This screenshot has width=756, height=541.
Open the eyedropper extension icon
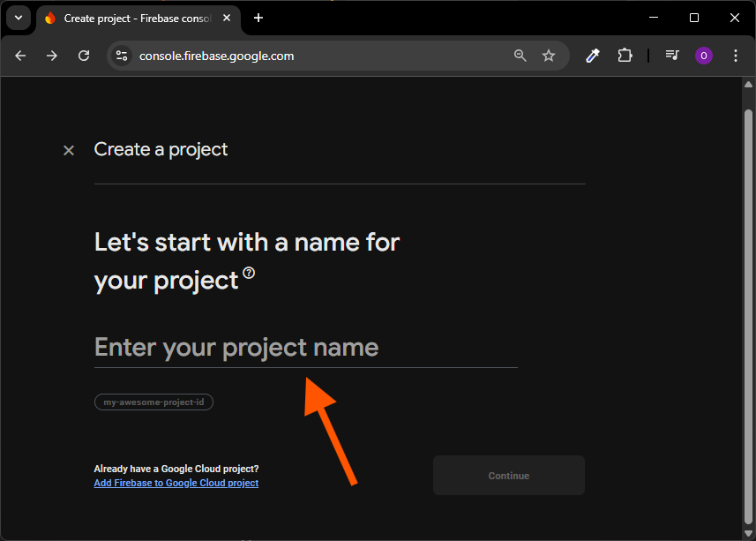(593, 56)
